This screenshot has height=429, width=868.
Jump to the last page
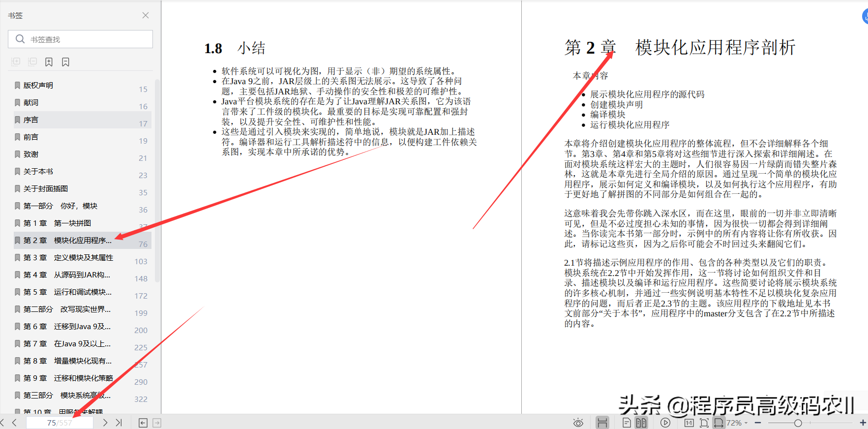pos(119,423)
